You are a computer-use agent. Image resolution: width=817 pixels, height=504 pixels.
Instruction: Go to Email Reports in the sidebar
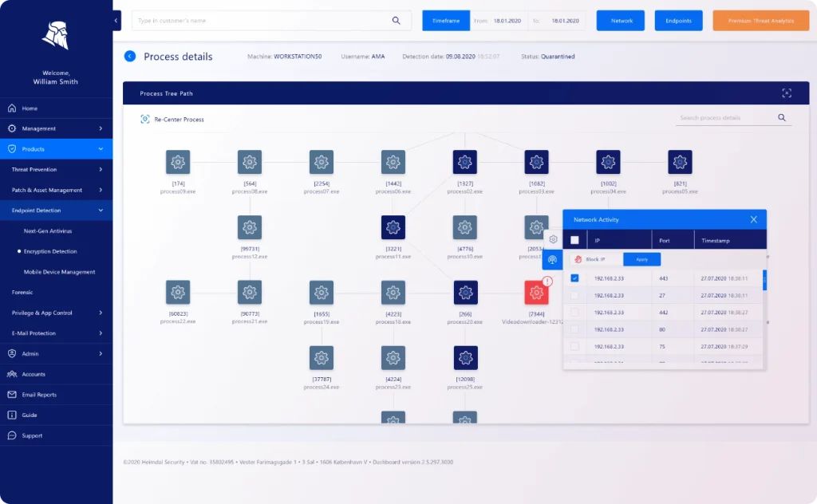point(39,395)
